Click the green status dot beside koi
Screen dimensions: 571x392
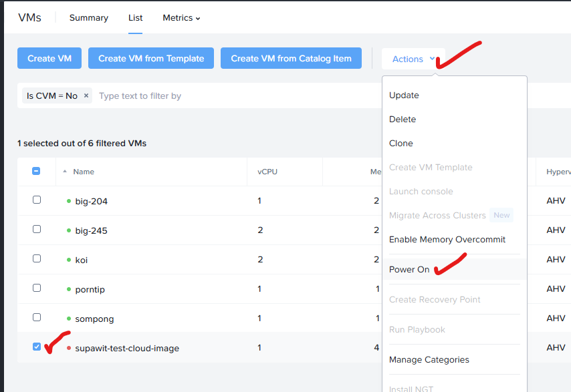click(68, 260)
